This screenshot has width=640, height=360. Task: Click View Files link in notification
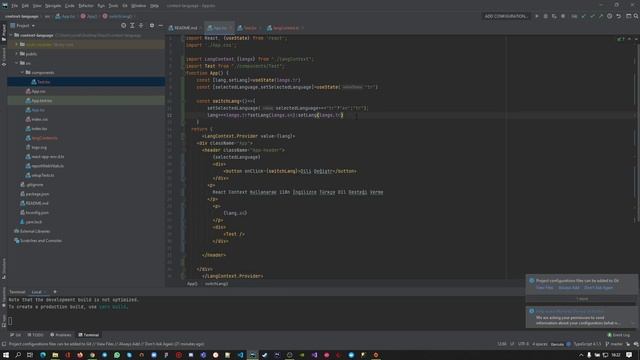544,288
